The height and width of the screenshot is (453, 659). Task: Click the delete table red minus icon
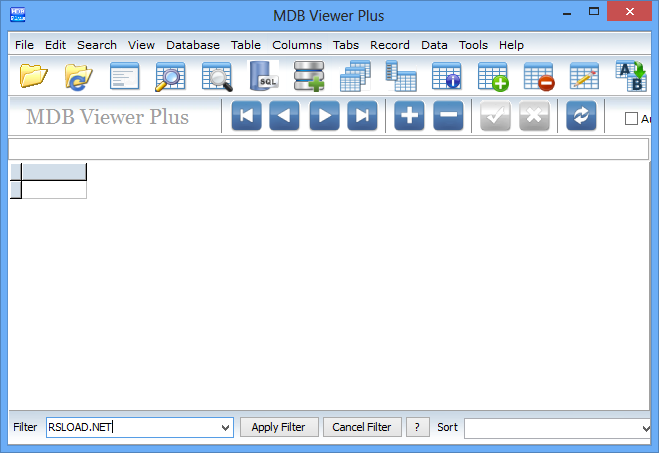(539, 76)
